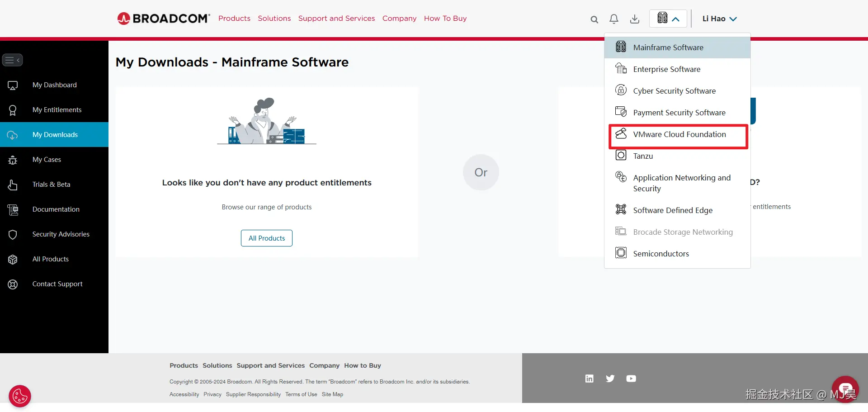Click the Trials & Beta hand icon
Viewport: 868px width, 412px height.
[x=13, y=185]
